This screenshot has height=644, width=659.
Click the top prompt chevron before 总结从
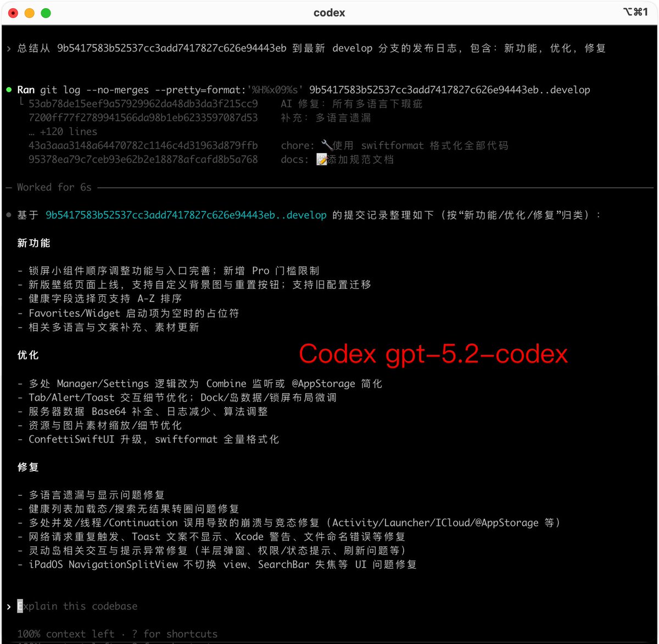tap(9, 48)
